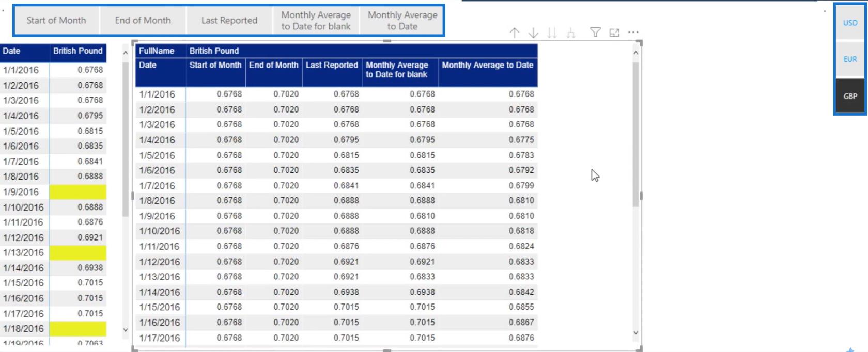Open the visual filter funnel icon
The height and width of the screenshot is (352, 868).
click(595, 33)
